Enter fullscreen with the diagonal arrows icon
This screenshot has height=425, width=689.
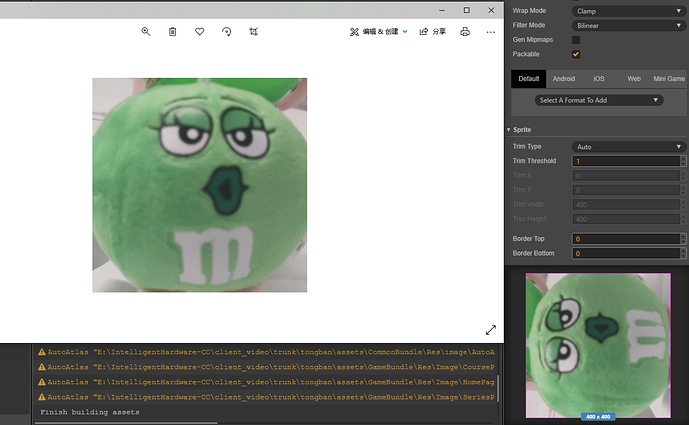(x=491, y=330)
